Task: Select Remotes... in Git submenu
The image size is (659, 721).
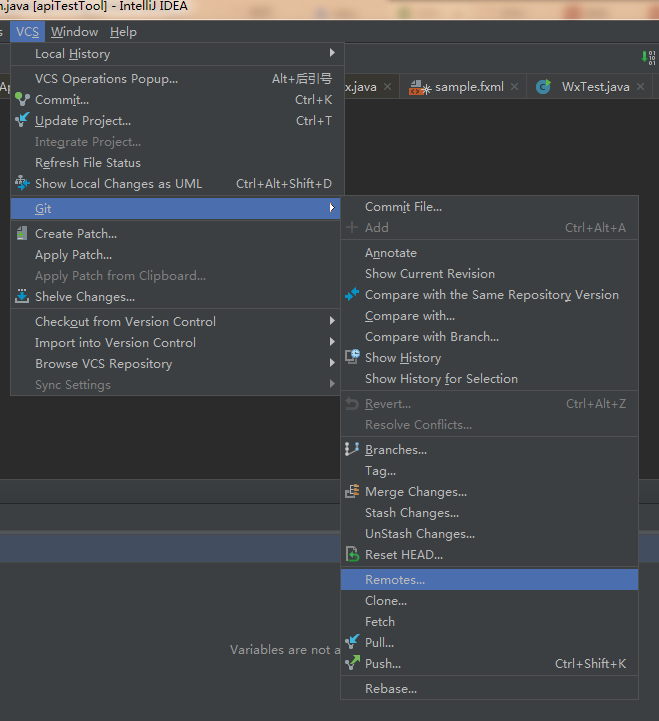Action: pos(489,579)
